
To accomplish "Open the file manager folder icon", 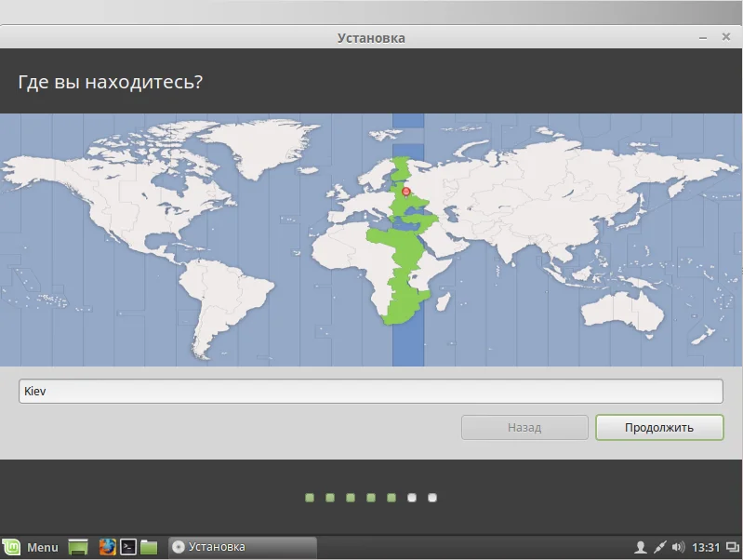I will click(149, 547).
